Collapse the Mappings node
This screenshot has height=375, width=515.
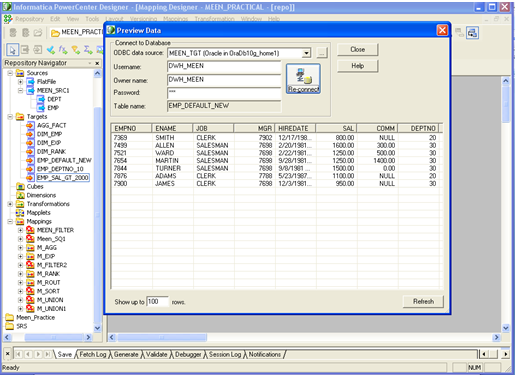10,221
